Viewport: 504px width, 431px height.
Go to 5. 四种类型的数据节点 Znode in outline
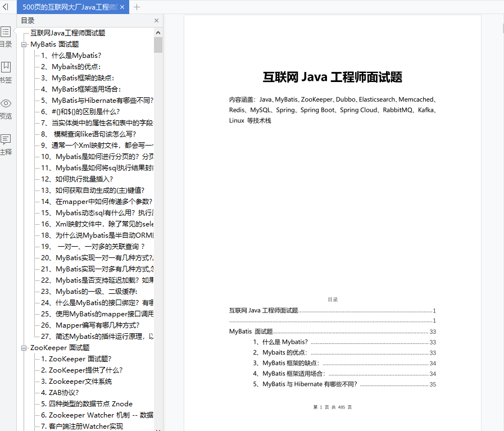click(x=87, y=405)
